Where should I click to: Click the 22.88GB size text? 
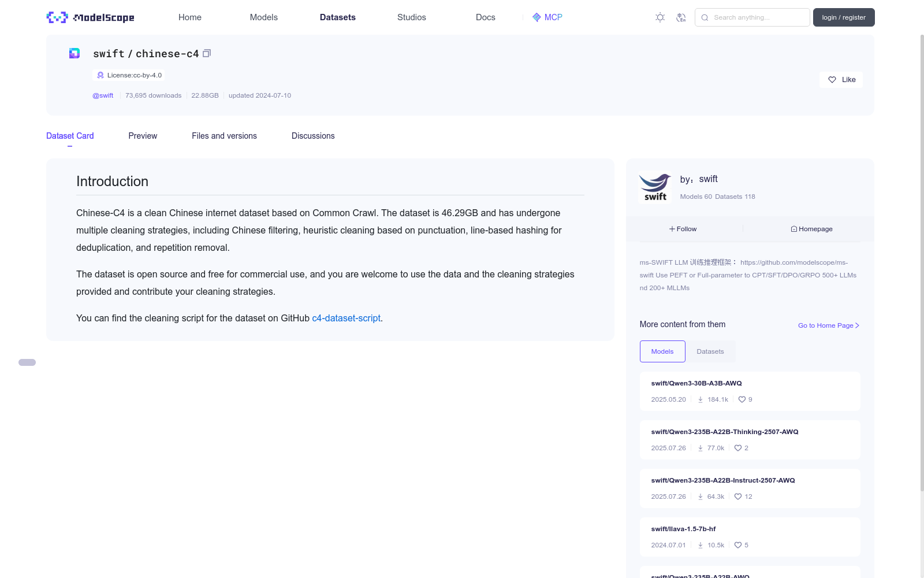coord(205,95)
